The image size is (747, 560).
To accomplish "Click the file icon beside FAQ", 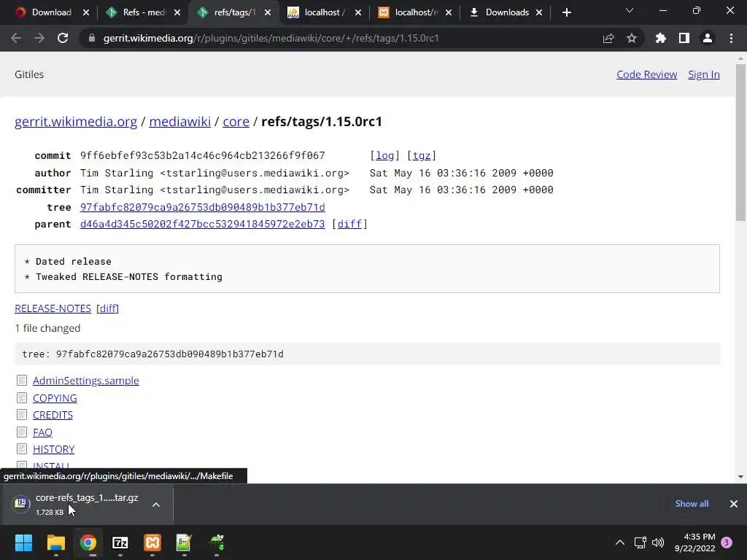I will 22,432.
